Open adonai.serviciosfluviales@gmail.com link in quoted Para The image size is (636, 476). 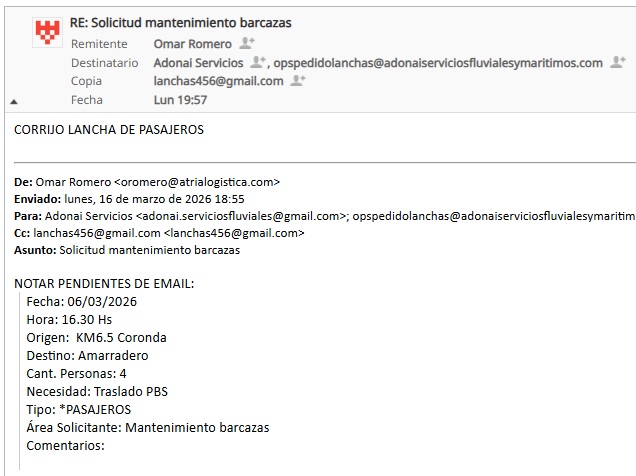coord(239,216)
